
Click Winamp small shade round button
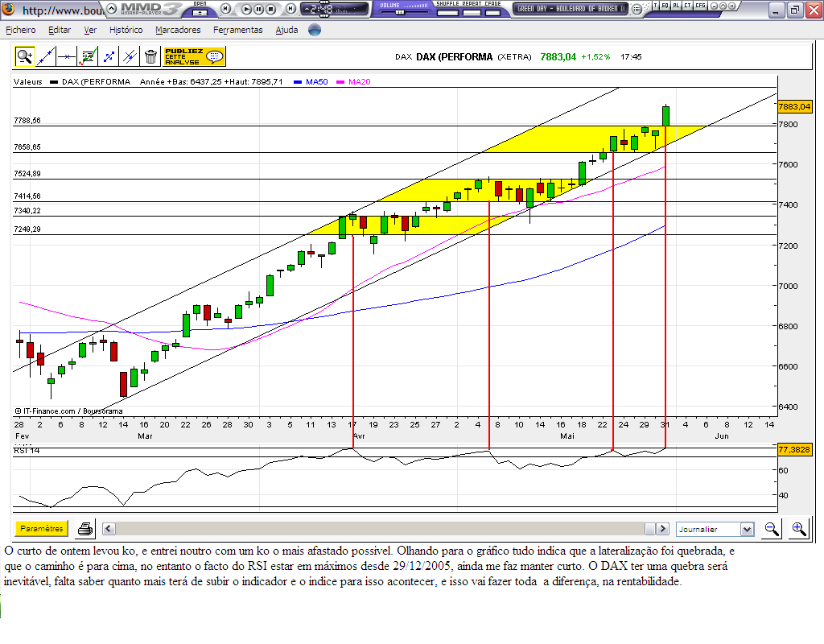[x=723, y=6]
